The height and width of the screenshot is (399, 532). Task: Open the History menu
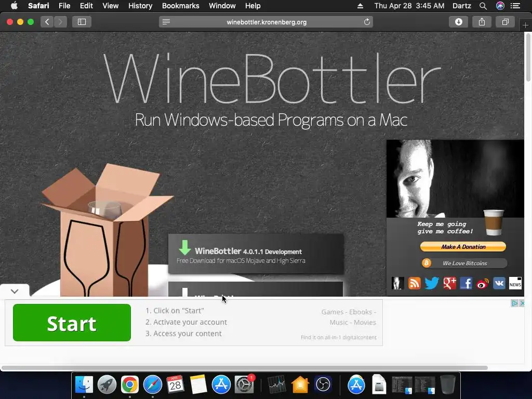click(x=140, y=6)
